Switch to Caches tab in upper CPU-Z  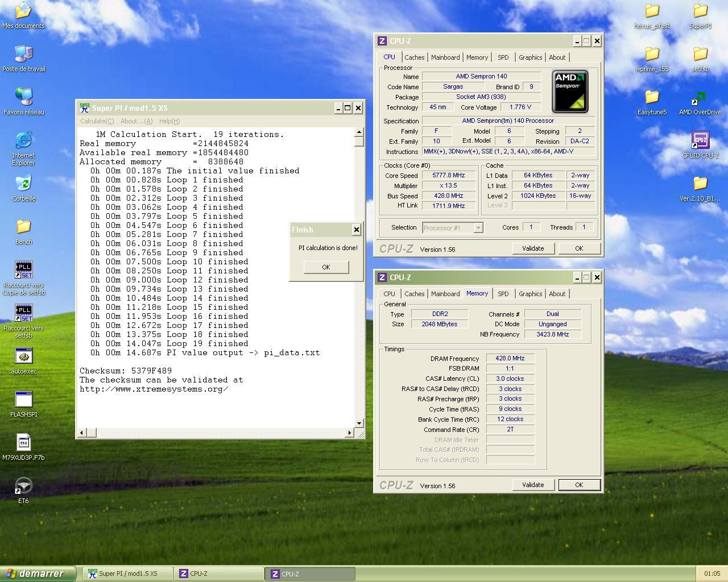[x=414, y=57]
